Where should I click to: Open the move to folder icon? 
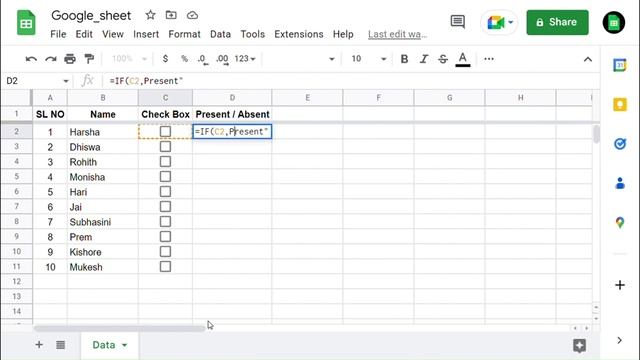point(171,15)
